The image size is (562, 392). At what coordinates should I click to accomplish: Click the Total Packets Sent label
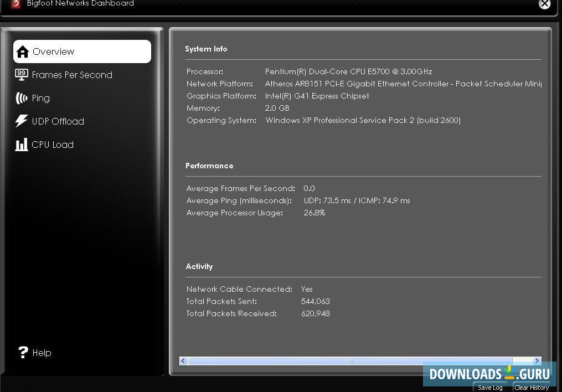[x=221, y=301]
